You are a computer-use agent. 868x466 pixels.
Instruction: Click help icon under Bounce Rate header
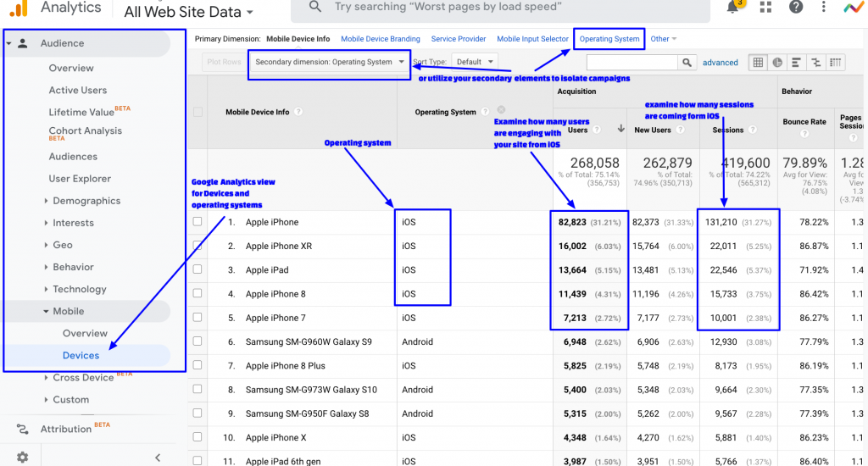804,134
